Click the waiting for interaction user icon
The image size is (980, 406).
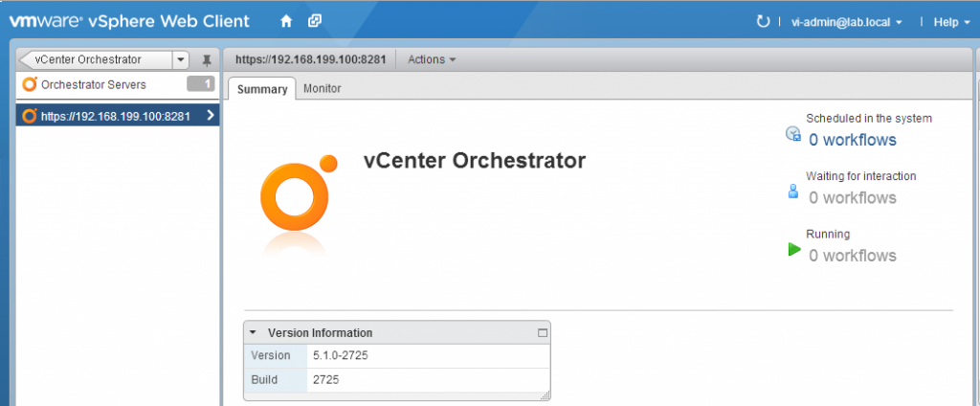tap(793, 192)
